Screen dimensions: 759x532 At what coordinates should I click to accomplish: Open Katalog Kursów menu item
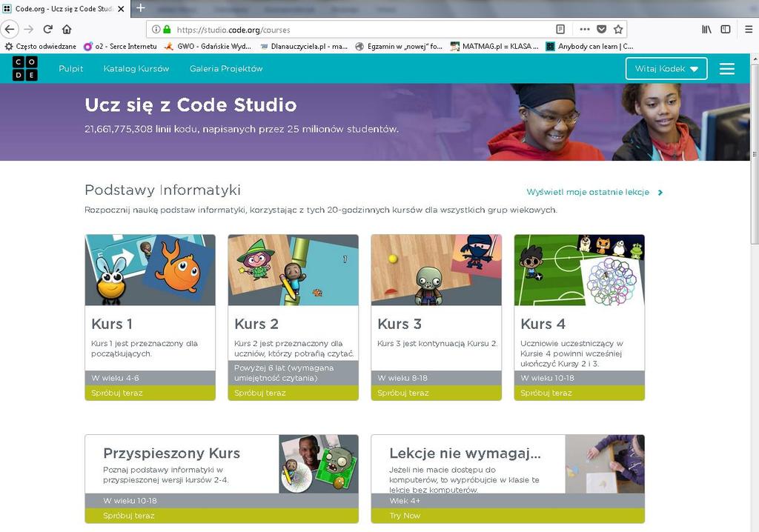click(136, 69)
